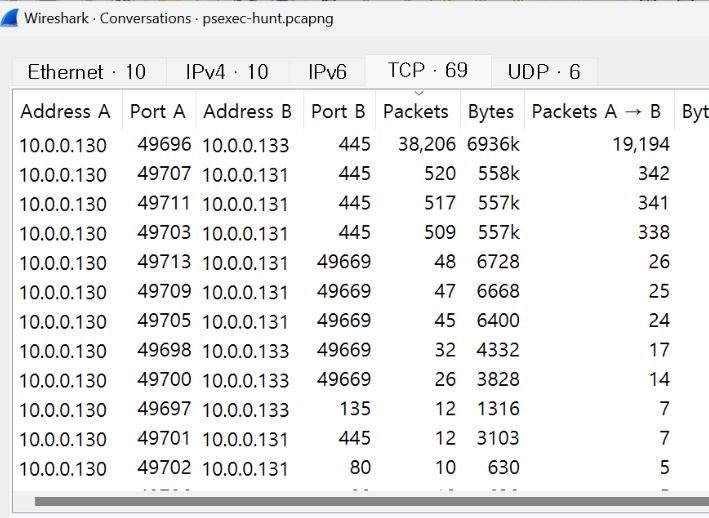Click Port B 49669 in the 49700 row
This screenshot has width=709, height=518.
point(344,380)
